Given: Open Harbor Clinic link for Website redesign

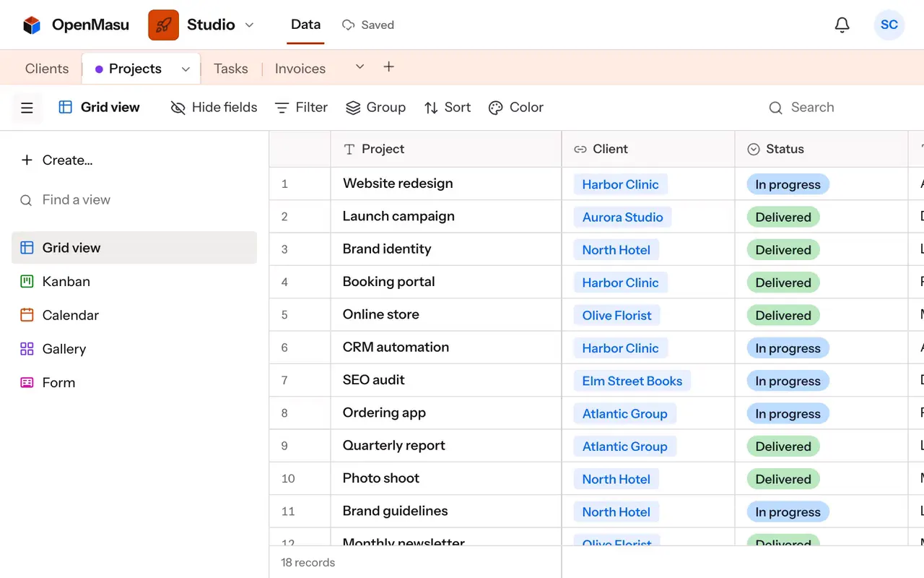Looking at the screenshot, I should pyautogui.click(x=620, y=184).
